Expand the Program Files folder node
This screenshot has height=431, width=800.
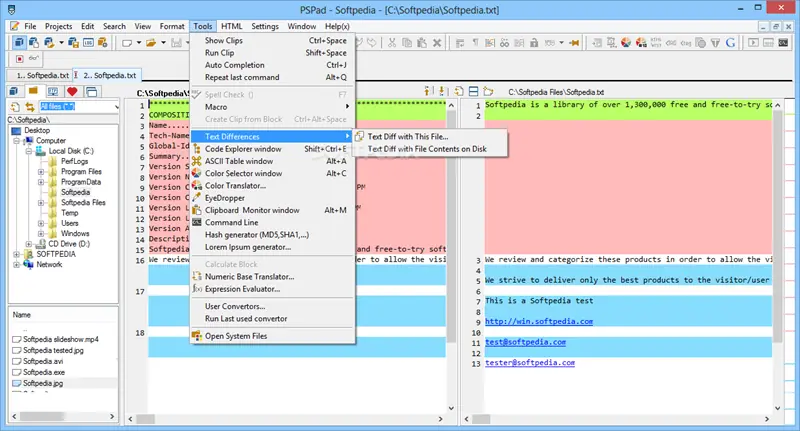[x=41, y=172]
